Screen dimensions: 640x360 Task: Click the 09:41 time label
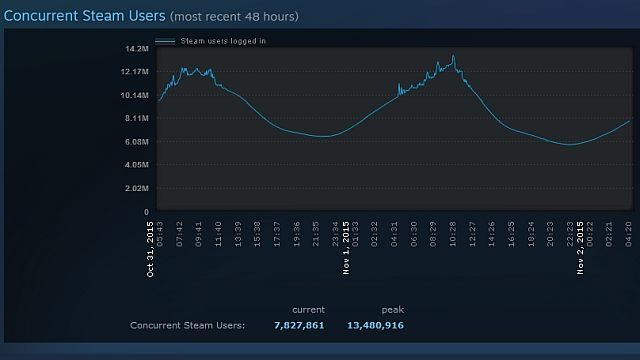click(199, 234)
